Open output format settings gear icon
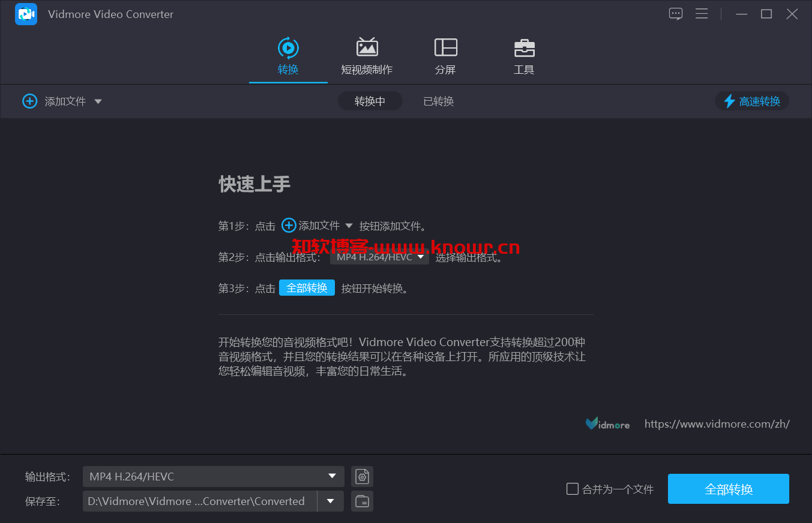 (x=362, y=477)
